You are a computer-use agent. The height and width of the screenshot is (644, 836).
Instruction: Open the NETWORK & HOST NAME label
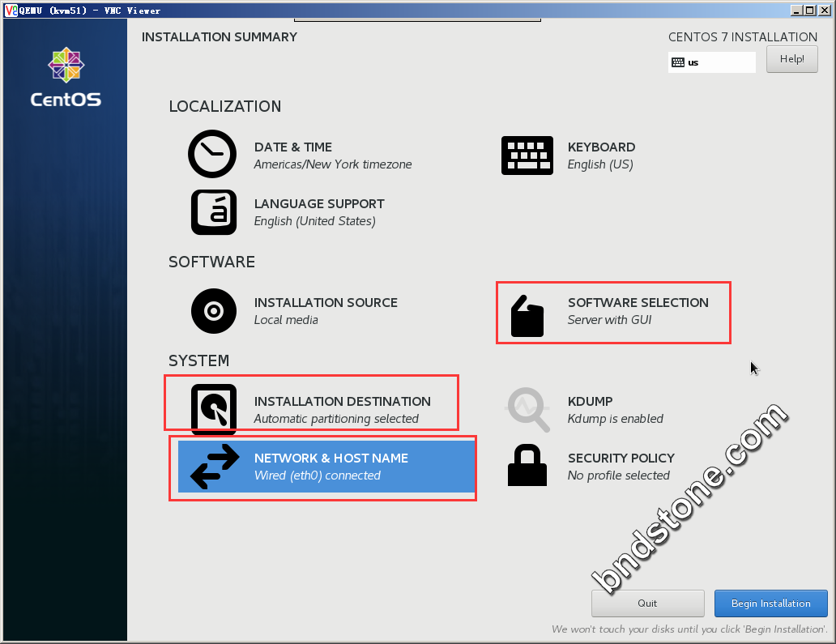331,458
